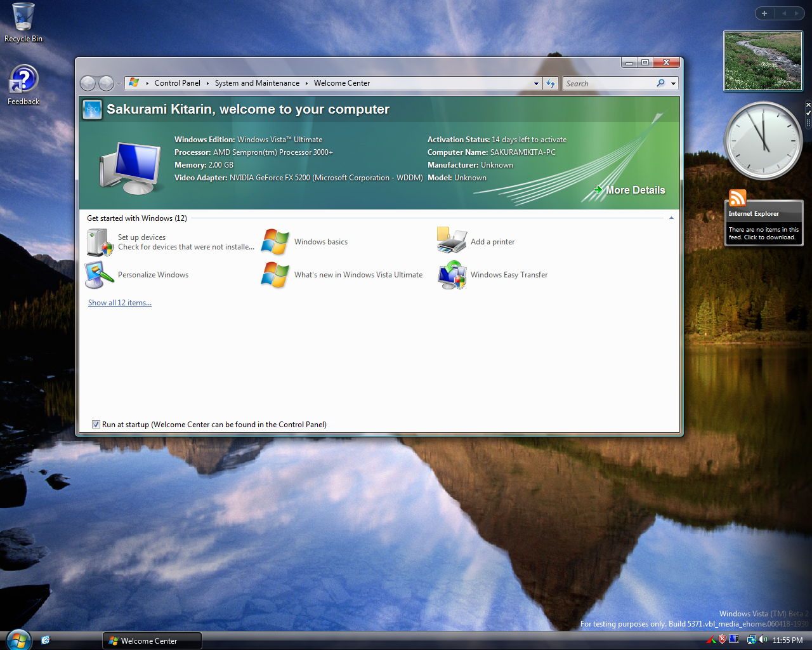This screenshot has width=812, height=650.
Task: Click the Windows Easy Transfer icon
Action: pos(452,275)
